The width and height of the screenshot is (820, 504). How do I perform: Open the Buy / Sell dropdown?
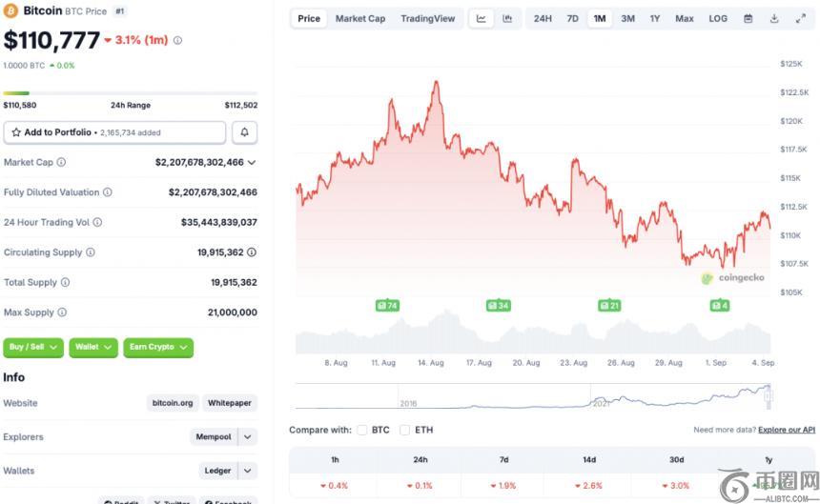pos(34,348)
